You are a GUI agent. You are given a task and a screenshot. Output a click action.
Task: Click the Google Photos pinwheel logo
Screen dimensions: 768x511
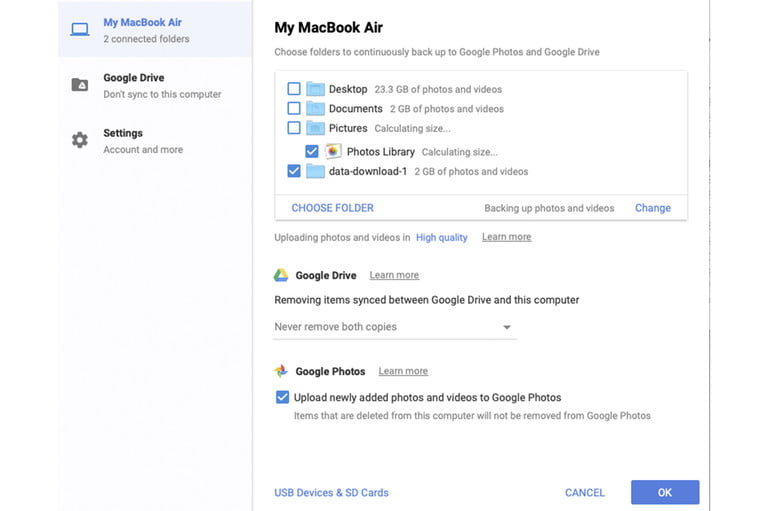pos(281,371)
